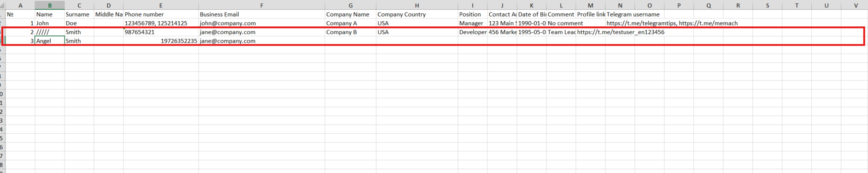Select column A header
The width and height of the screenshot is (868, 173).
20,6
